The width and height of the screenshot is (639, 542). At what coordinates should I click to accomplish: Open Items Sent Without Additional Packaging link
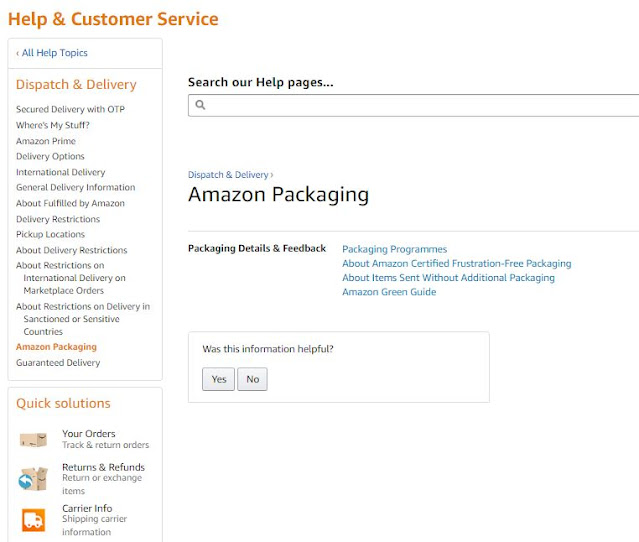coord(448,278)
